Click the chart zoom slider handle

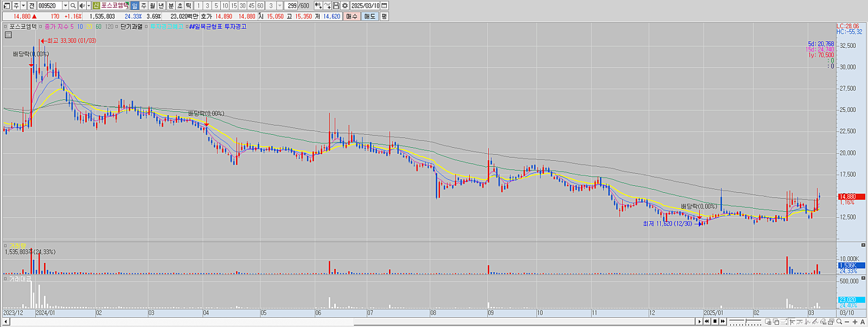pyautogui.click(x=746, y=322)
